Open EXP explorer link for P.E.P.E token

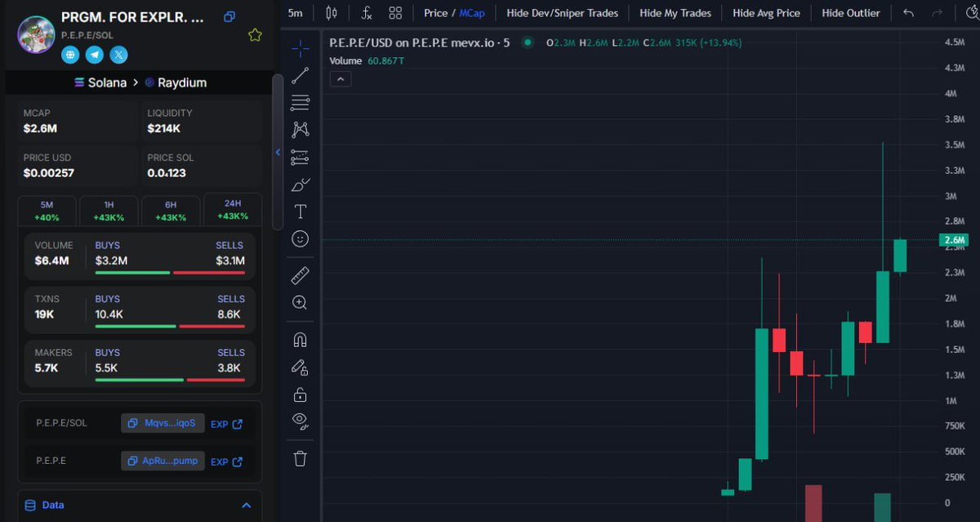[x=226, y=462]
